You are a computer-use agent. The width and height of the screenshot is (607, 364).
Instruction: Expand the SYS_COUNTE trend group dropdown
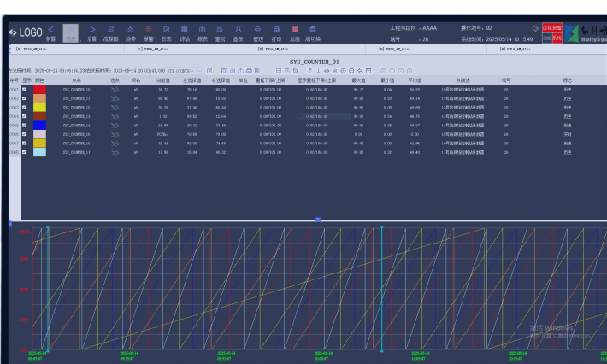(x=200, y=71)
